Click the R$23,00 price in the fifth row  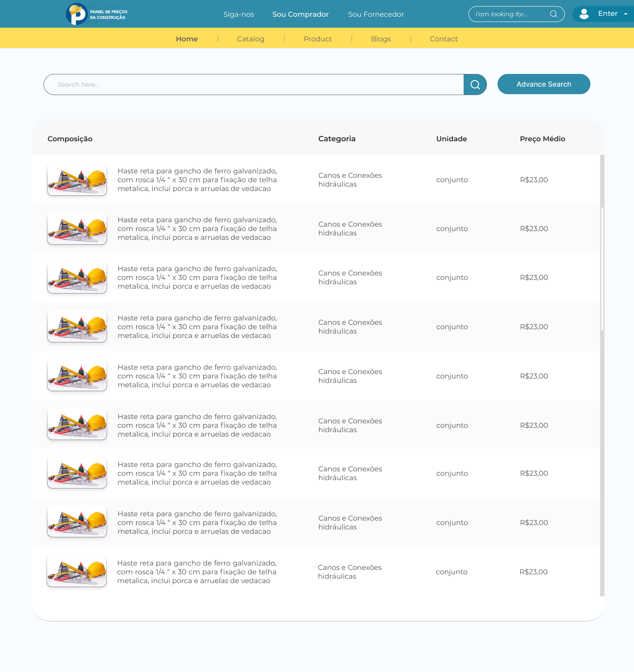click(x=534, y=376)
